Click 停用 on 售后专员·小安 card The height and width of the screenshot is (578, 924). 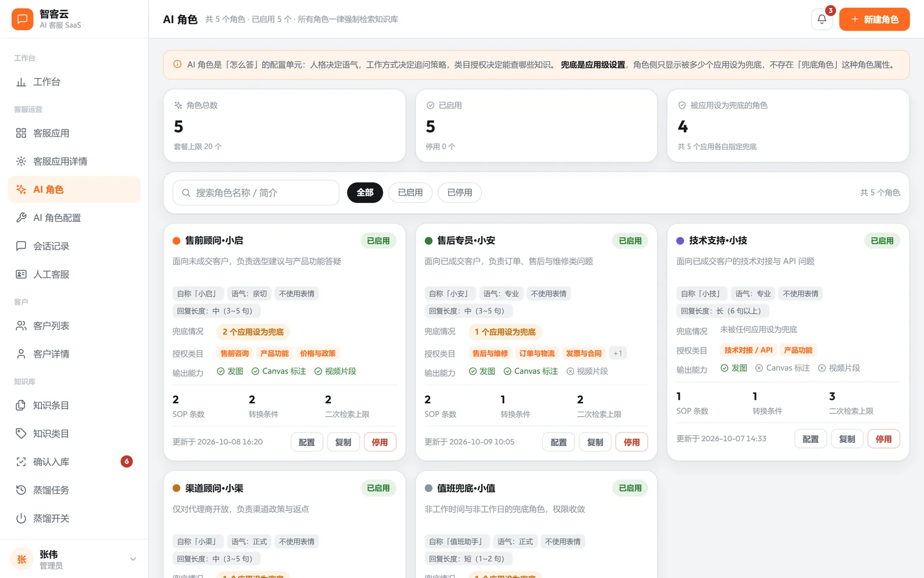pos(632,442)
